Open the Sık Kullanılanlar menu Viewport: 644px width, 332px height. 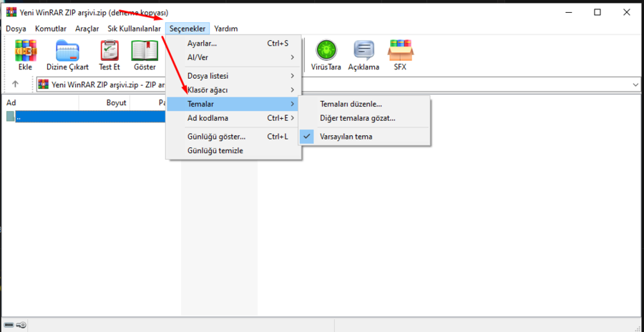point(135,29)
